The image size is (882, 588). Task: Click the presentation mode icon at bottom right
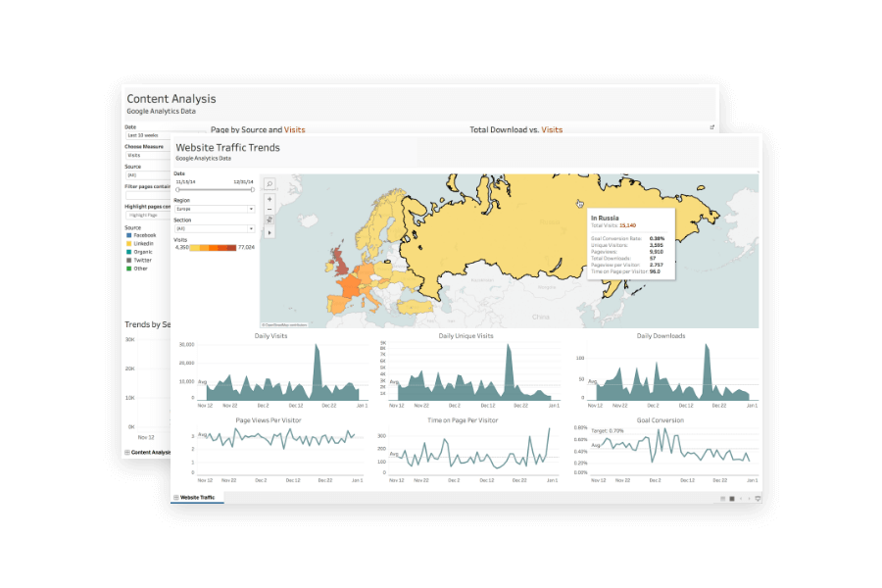tap(758, 498)
